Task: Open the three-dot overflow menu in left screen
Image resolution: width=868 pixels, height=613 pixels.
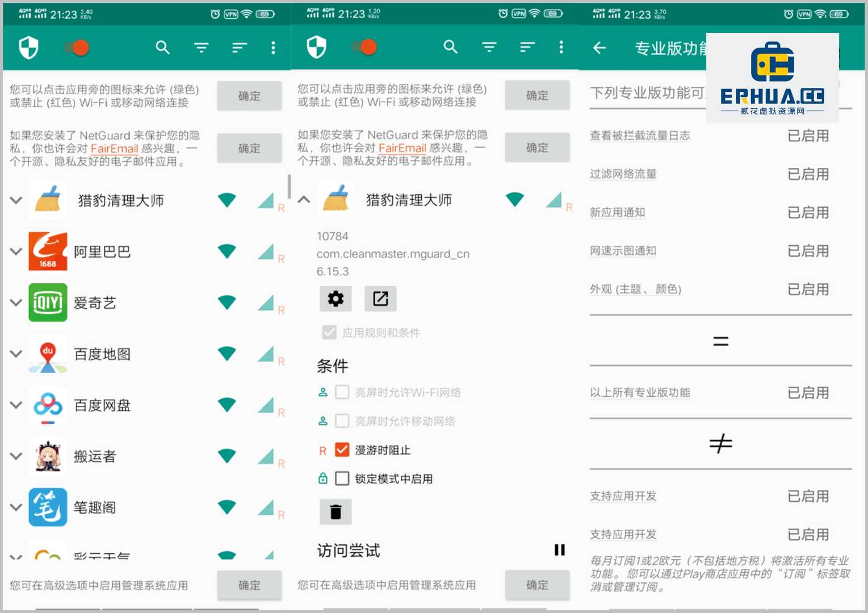Action: tap(274, 48)
